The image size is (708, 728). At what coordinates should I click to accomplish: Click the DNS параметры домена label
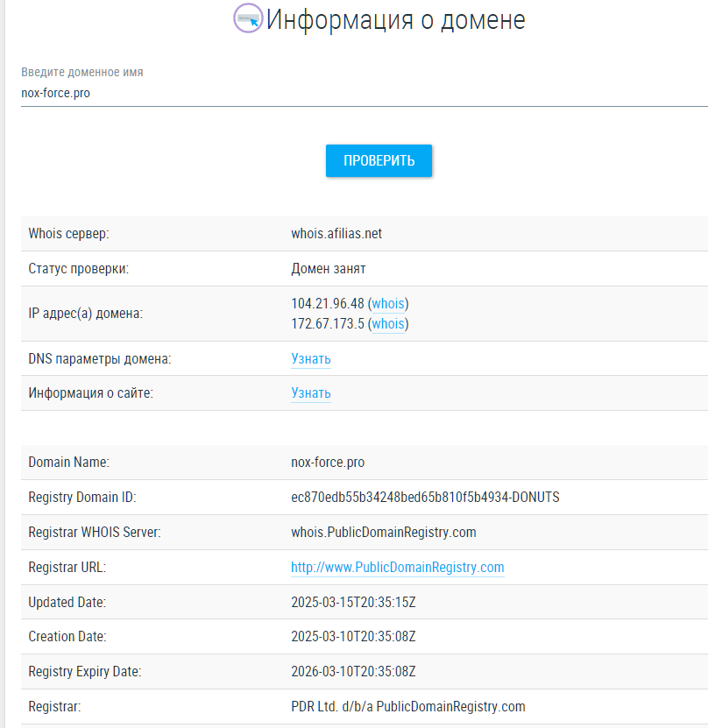(100, 359)
